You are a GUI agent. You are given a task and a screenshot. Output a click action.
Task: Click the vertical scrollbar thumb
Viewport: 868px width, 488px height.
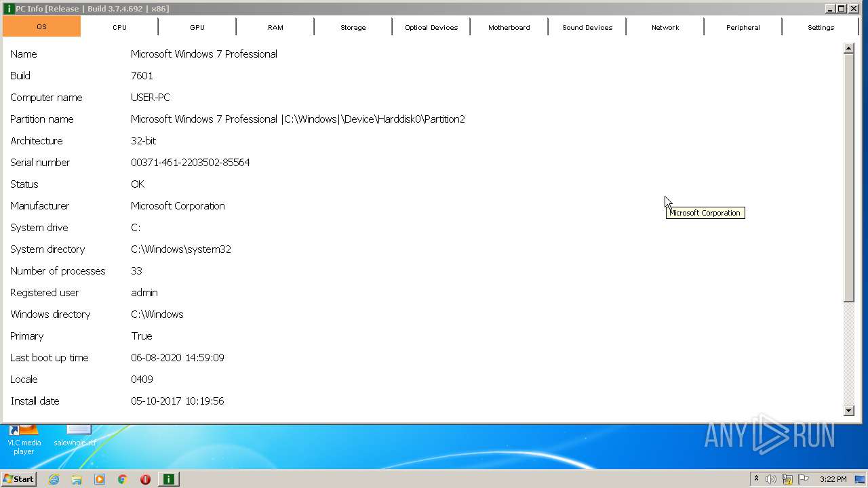click(x=849, y=178)
